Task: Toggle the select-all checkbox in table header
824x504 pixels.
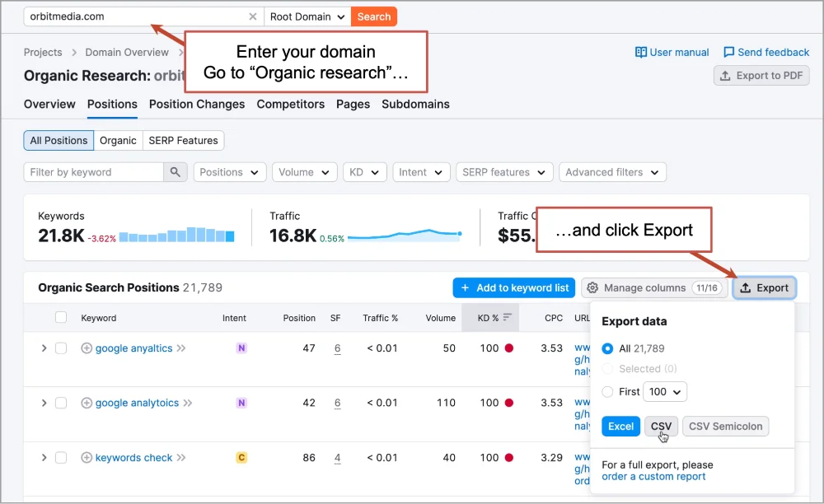Action: coord(61,317)
